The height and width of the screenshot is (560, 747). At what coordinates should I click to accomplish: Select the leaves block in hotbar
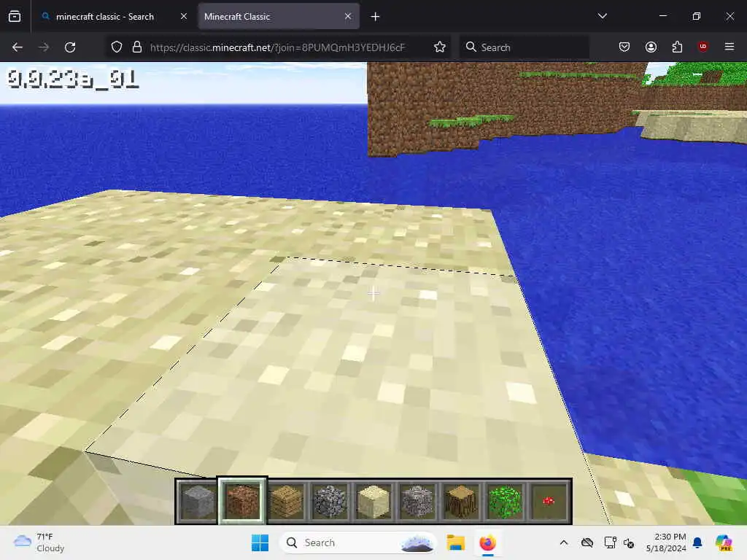click(505, 501)
